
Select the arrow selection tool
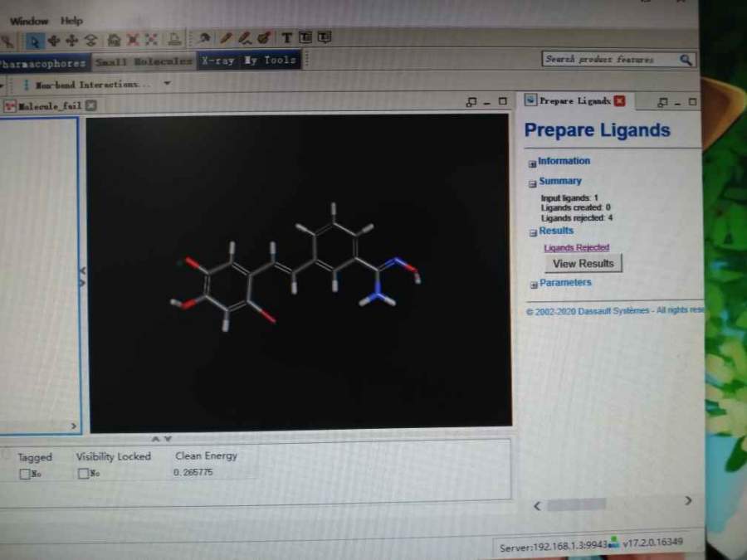[35, 40]
